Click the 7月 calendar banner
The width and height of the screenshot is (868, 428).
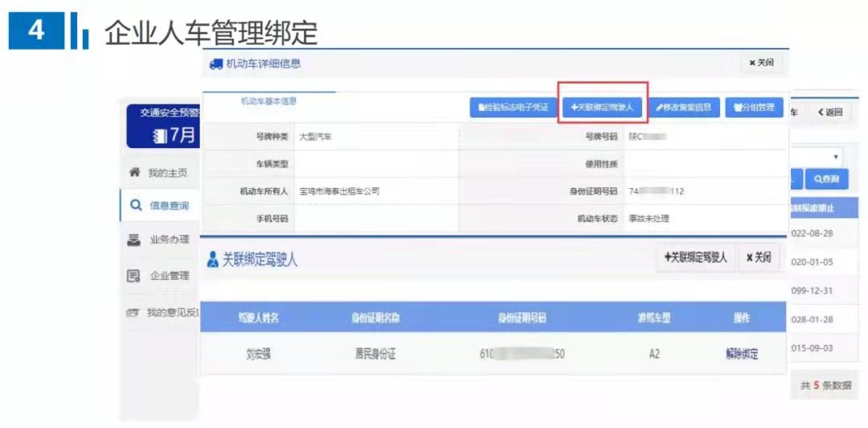coord(163,126)
